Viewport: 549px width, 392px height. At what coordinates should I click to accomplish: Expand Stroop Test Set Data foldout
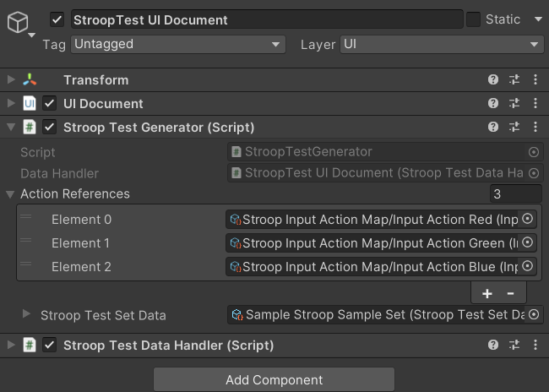click(26, 313)
